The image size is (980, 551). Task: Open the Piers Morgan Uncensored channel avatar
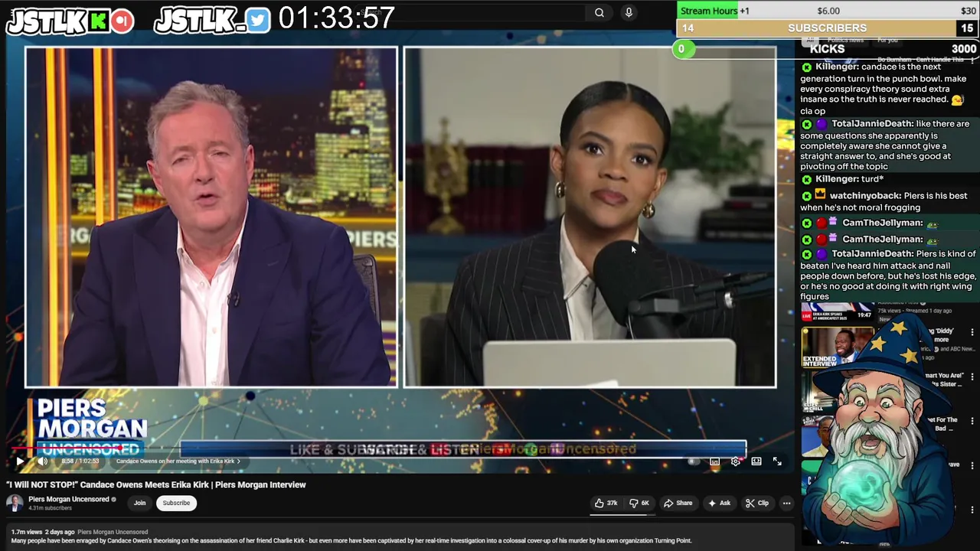15,503
